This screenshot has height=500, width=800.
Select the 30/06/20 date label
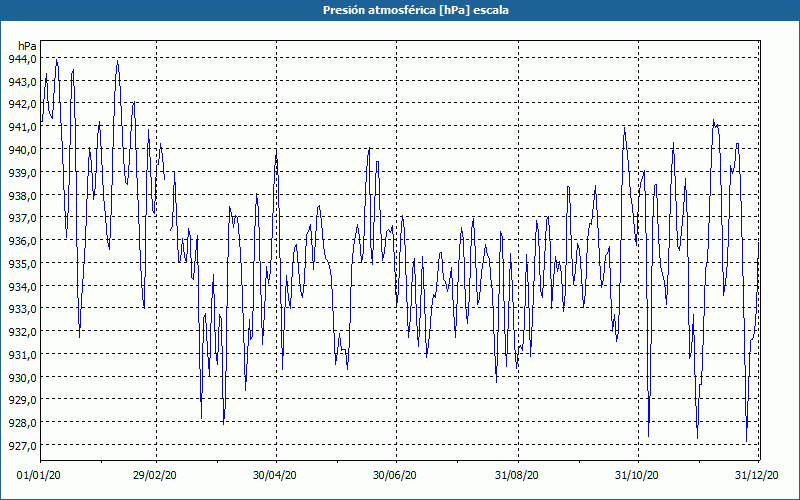pyautogui.click(x=394, y=475)
